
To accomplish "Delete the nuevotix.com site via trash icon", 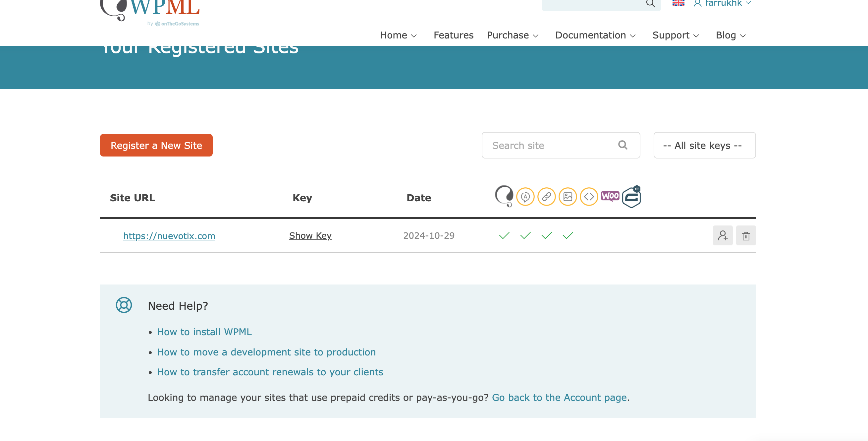I will pos(746,236).
